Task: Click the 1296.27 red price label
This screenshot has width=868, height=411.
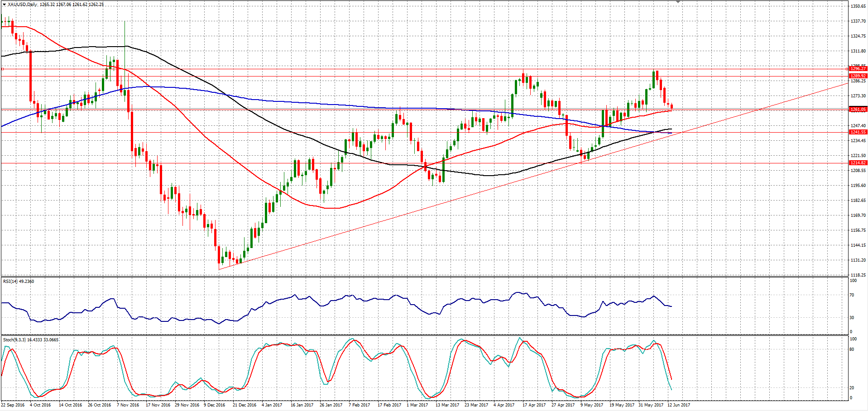Action: click(858, 69)
